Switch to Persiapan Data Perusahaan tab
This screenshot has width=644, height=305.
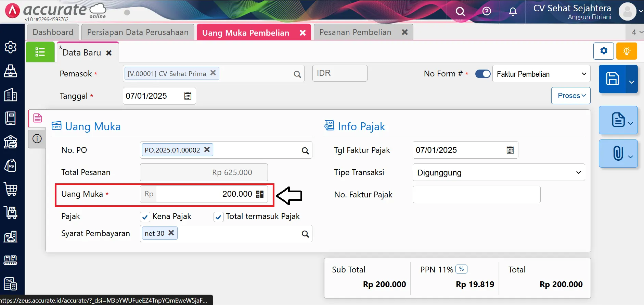tap(138, 32)
